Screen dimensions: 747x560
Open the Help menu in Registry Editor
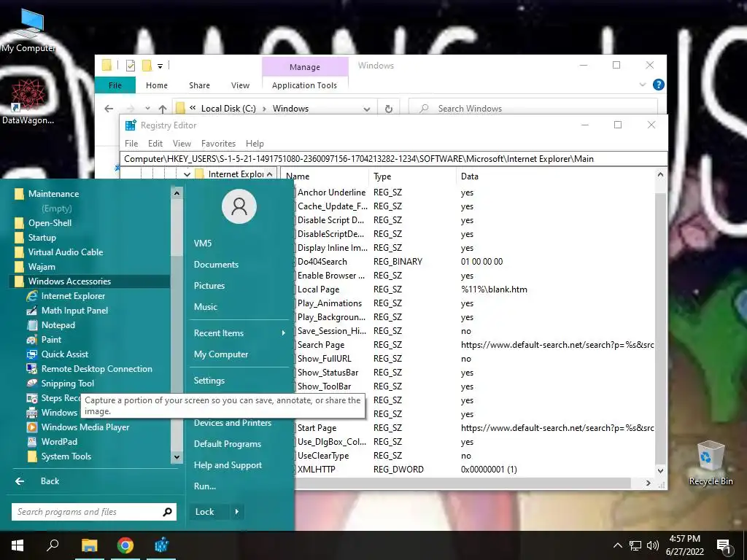[255, 144]
